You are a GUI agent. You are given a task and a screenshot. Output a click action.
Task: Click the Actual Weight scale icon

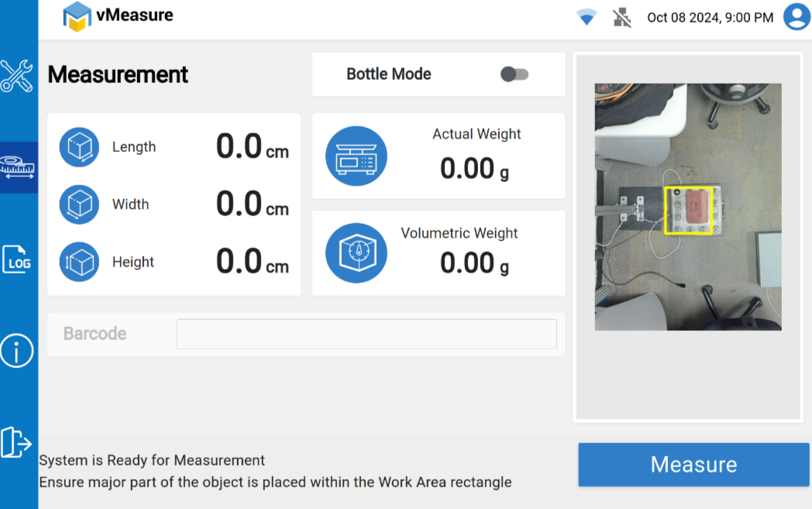tap(356, 156)
